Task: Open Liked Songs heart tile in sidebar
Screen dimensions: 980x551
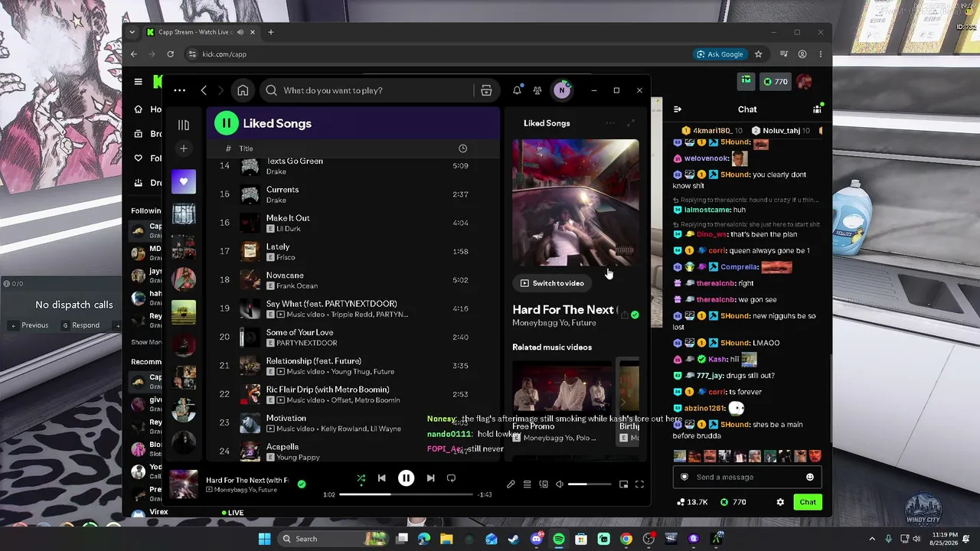Action: tap(184, 182)
